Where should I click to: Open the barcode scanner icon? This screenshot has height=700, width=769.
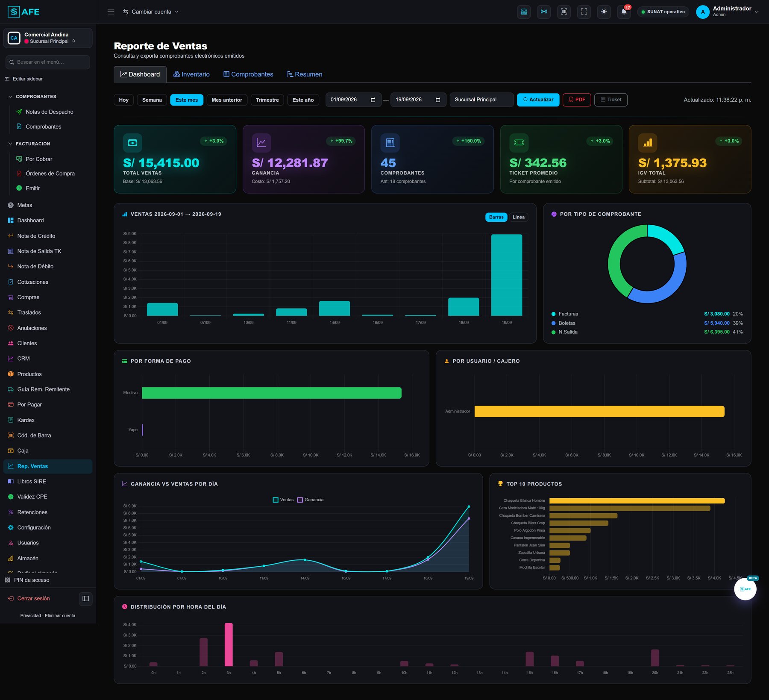click(x=564, y=12)
